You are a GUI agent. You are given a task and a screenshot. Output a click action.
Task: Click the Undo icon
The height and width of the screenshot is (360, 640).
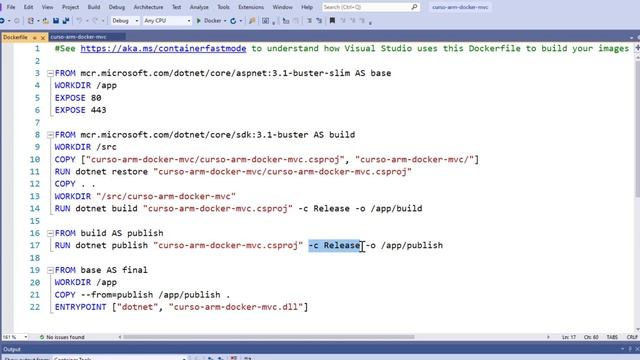pyautogui.click(x=79, y=21)
